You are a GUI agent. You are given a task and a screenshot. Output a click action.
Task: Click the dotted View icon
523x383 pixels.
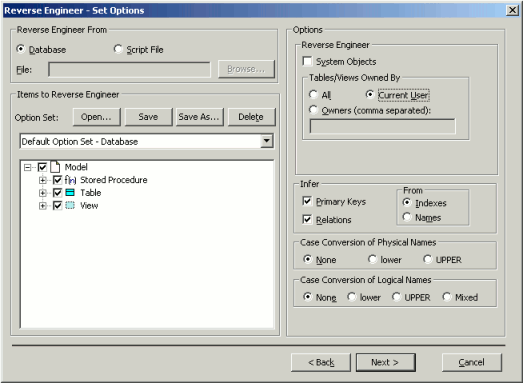click(70, 206)
